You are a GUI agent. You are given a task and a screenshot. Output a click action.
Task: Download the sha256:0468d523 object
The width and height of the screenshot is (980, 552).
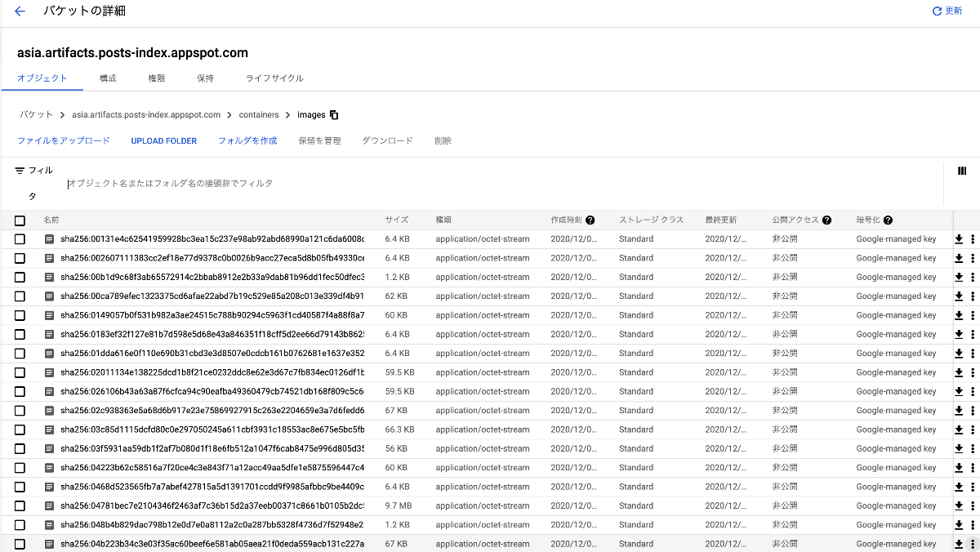959,487
